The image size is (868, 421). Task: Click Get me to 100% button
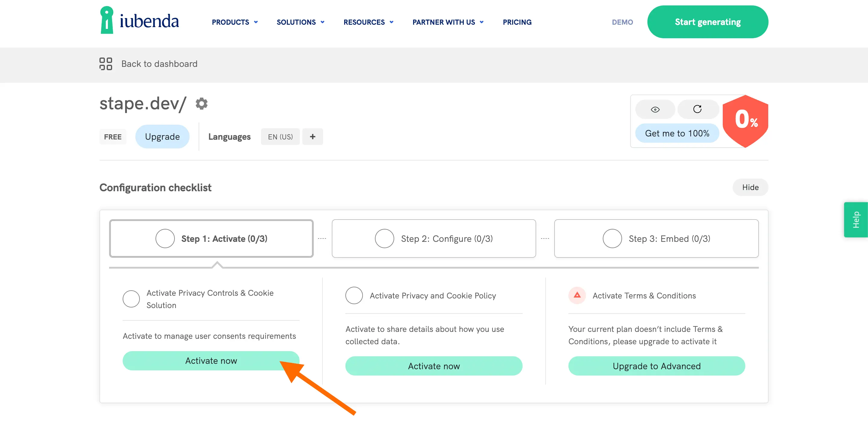[x=677, y=133]
